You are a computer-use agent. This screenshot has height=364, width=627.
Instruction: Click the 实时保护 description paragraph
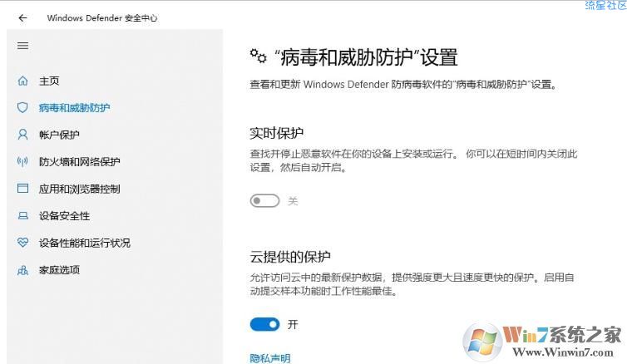point(413,160)
